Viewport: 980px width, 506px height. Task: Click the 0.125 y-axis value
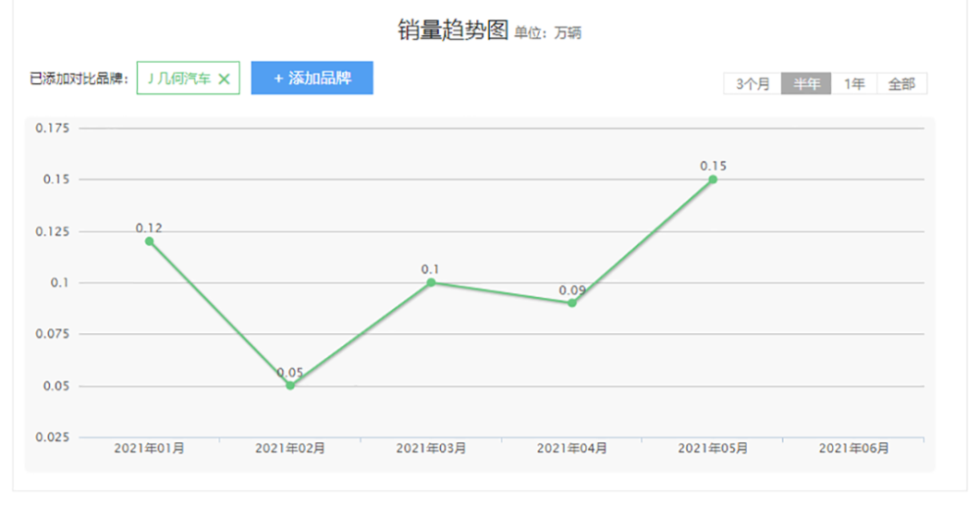coord(53,231)
